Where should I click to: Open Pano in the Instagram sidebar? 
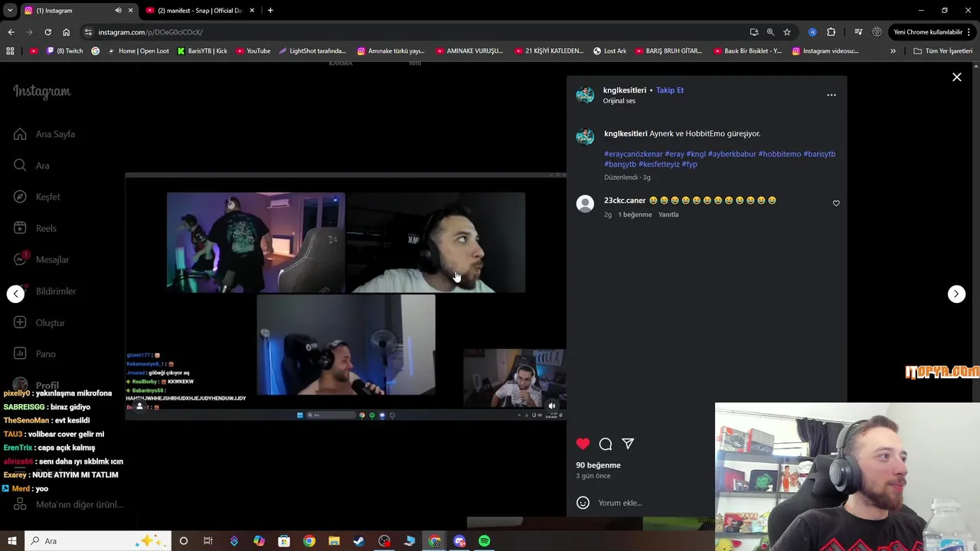pos(34,354)
